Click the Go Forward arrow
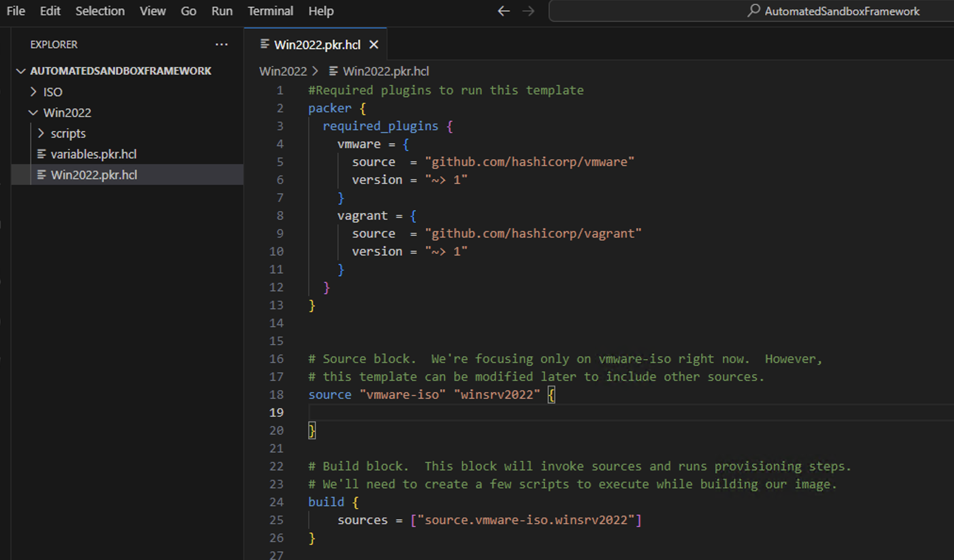 (528, 11)
